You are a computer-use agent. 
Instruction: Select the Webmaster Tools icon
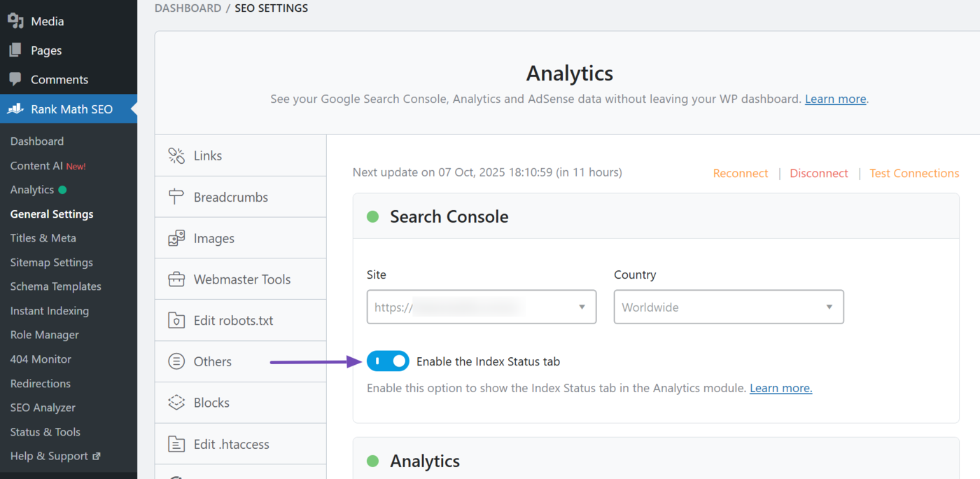[177, 279]
